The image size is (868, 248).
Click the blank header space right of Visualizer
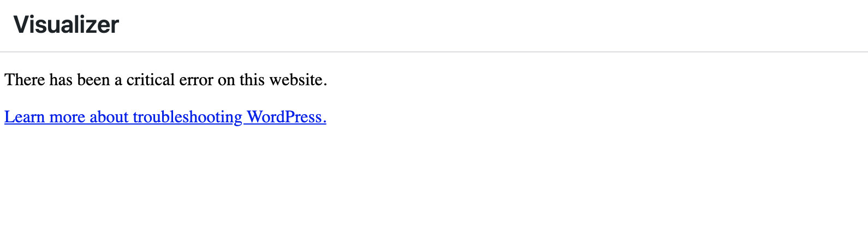tap(491, 25)
